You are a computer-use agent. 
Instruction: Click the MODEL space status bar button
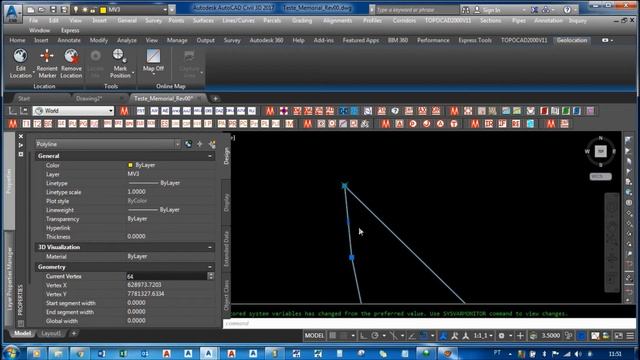(x=314, y=336)
